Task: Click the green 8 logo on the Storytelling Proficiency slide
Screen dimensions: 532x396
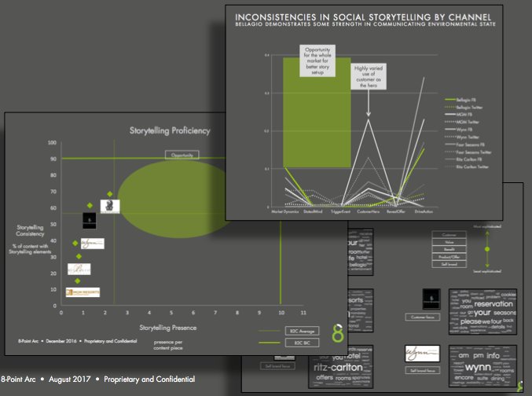Action: [x=338, y=333]
